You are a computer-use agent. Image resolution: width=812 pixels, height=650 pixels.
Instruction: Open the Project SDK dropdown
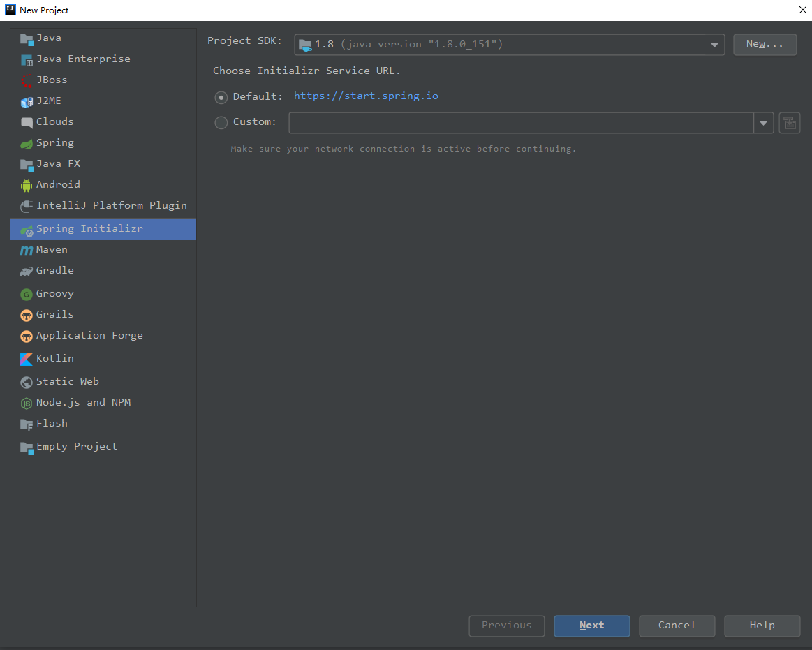(x=714, y=44)
